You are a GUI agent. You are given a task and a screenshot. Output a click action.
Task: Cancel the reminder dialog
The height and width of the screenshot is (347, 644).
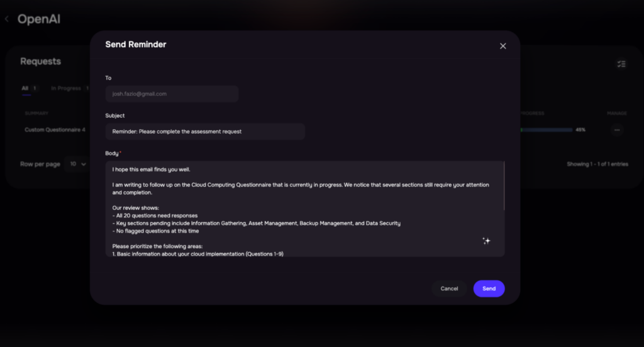tap(449, 288)
